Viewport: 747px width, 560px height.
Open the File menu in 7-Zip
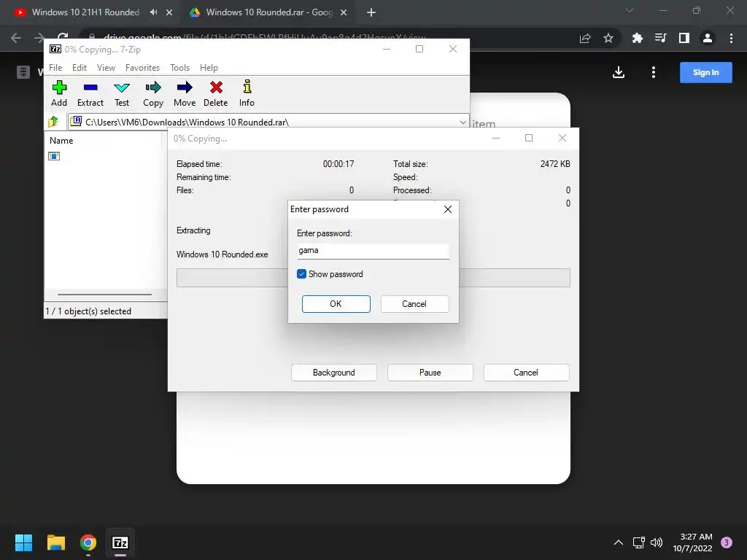click(55, 68)
